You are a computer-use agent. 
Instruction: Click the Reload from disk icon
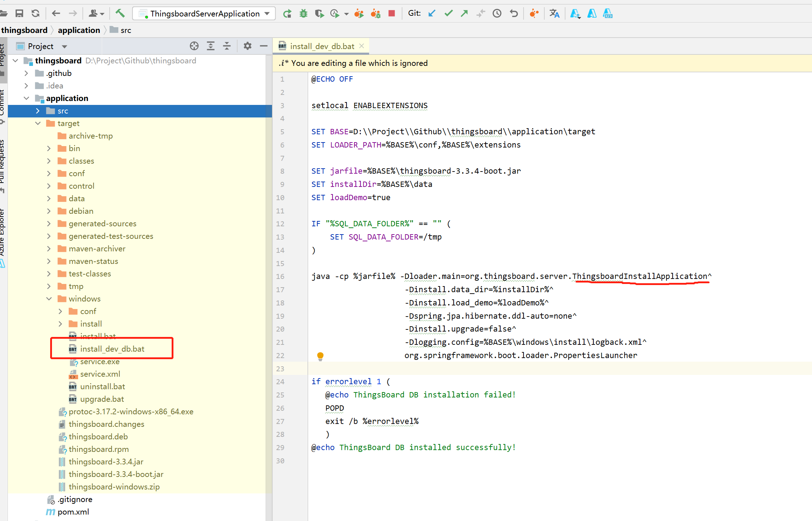pyautogui.click(x=35, y=14)
